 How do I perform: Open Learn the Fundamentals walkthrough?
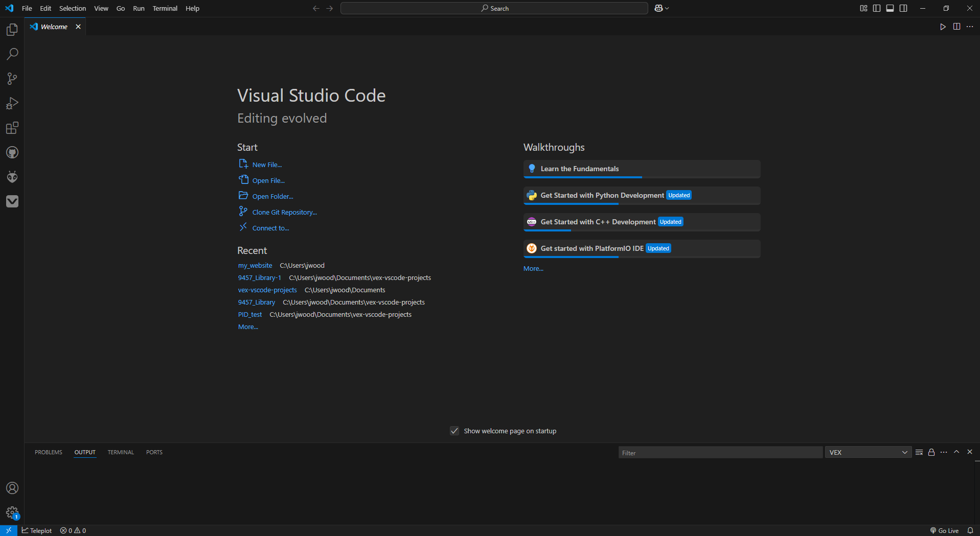coord(642,169)
